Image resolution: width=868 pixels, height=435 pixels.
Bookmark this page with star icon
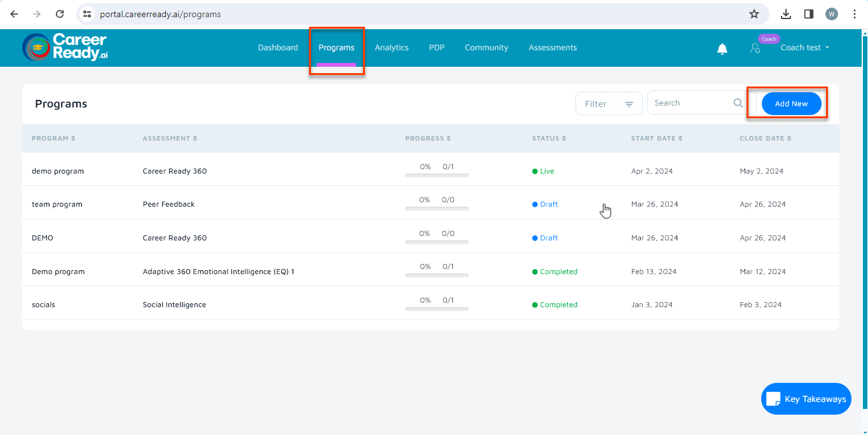[754, 14]
